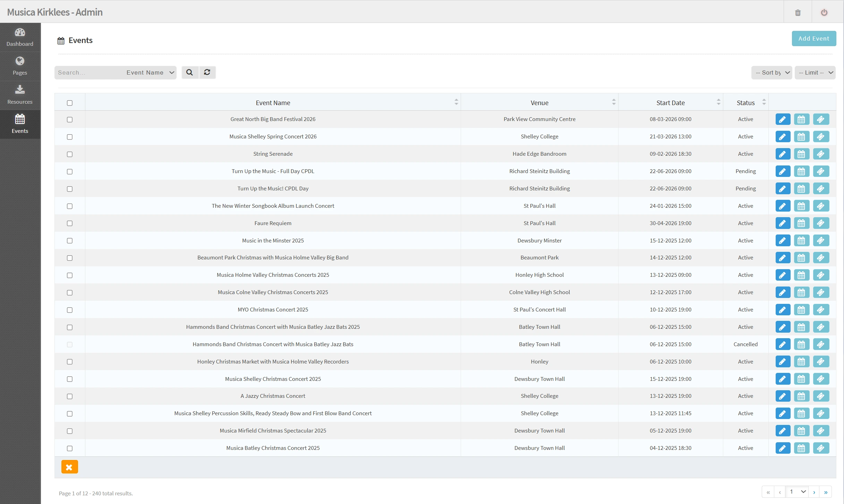Select the tags icon for Faure Requiem

point(821,223)
